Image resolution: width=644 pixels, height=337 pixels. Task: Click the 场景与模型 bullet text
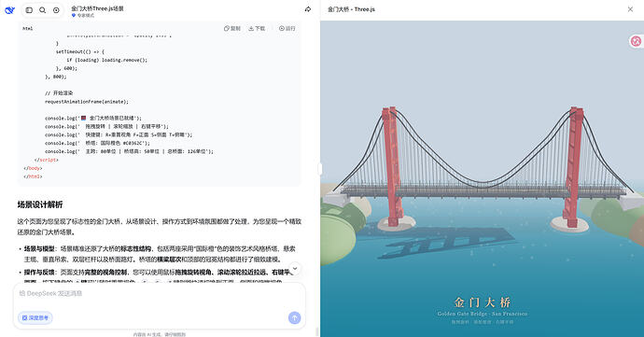(x=160, y=254)
